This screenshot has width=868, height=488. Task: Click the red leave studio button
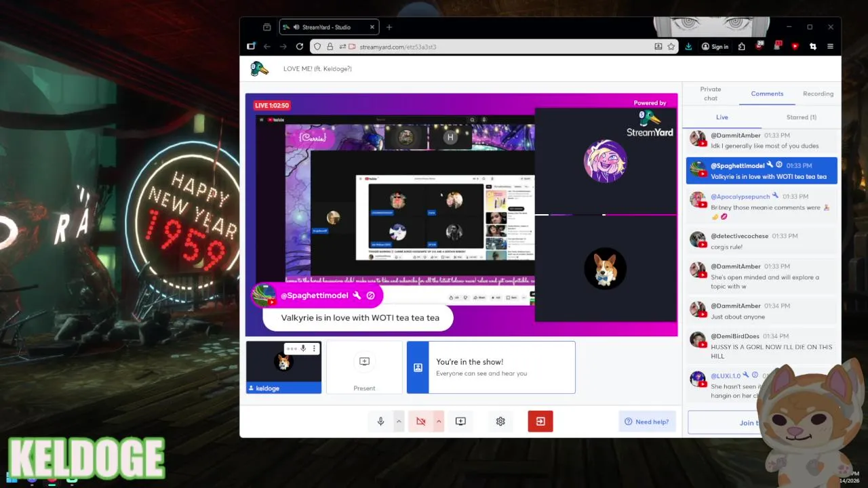tap(540, 422)
